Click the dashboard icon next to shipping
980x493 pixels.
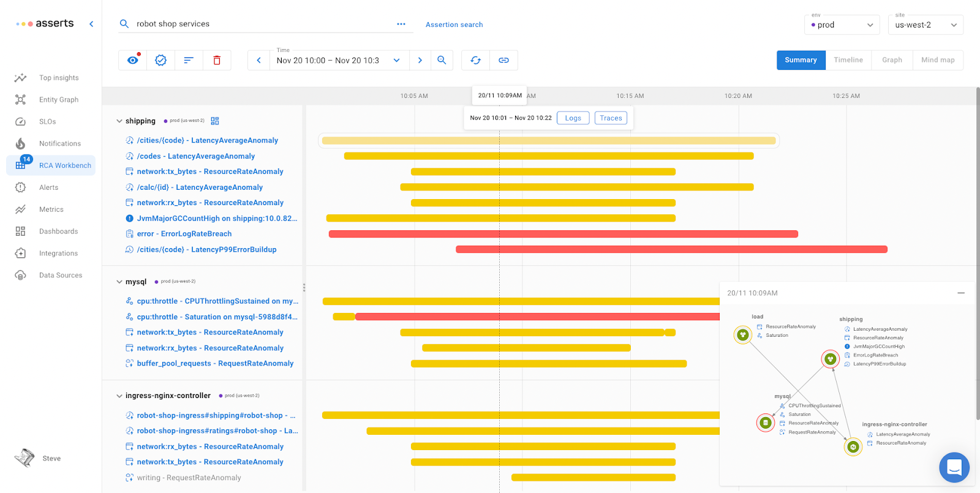tap(215, 121)
